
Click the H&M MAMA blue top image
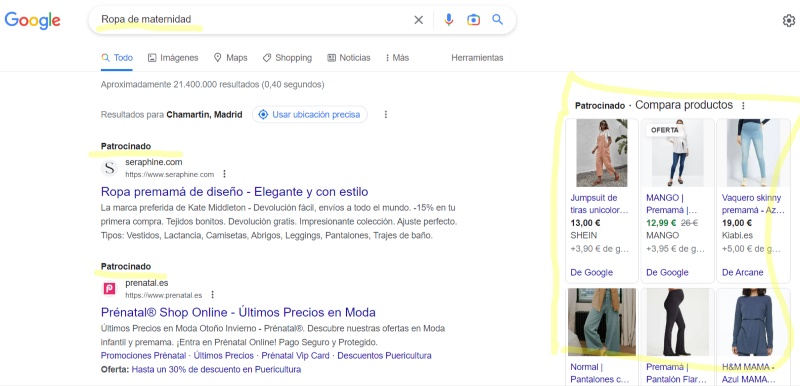click(x=753, y=322)
